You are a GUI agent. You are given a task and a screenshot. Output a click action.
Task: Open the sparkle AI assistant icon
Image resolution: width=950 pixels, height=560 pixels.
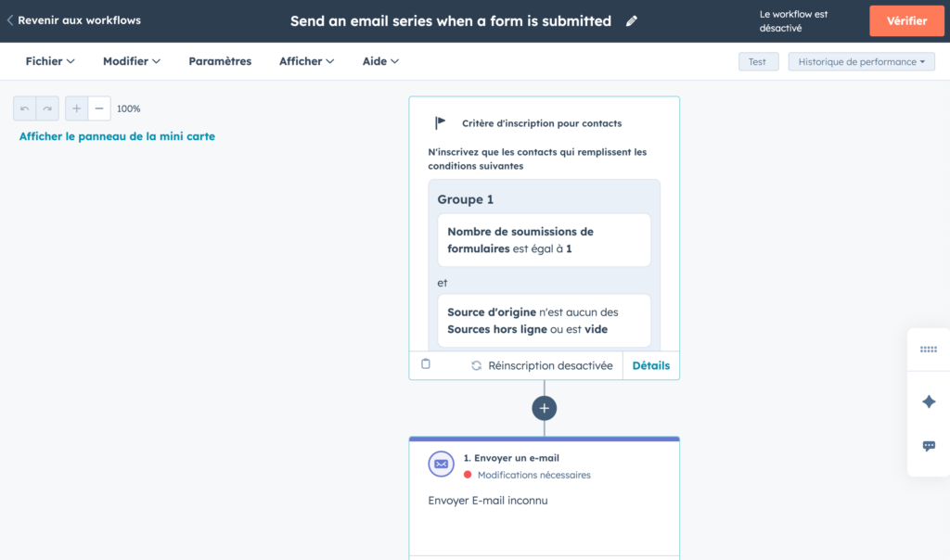(929, 401)
